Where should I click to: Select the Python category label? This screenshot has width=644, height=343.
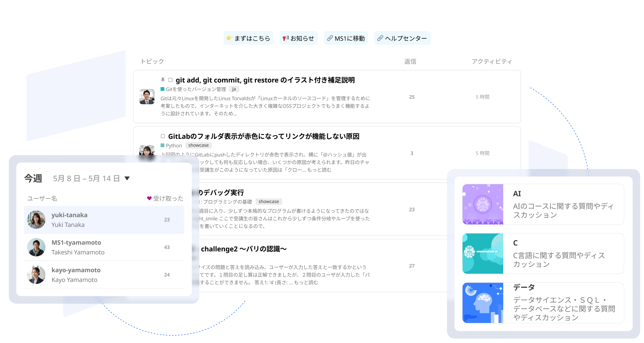pyautogui.click(x=174, y=145)
